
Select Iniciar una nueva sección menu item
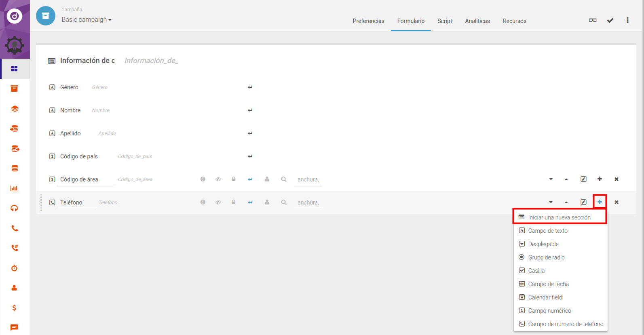coord(559,217)
